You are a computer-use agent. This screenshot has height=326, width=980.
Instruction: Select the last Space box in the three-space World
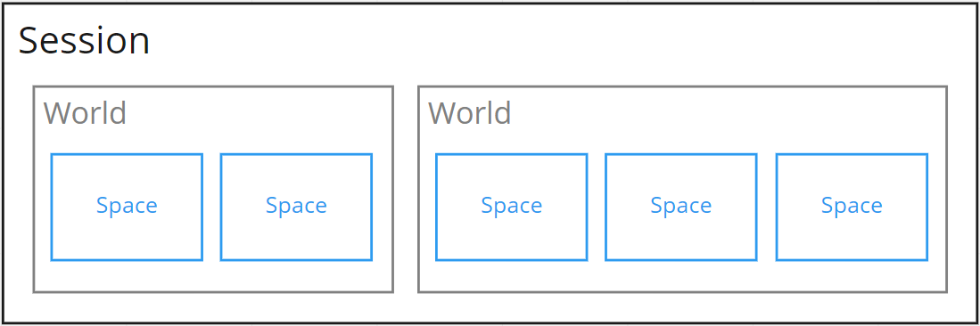click(x=852, y=207)
